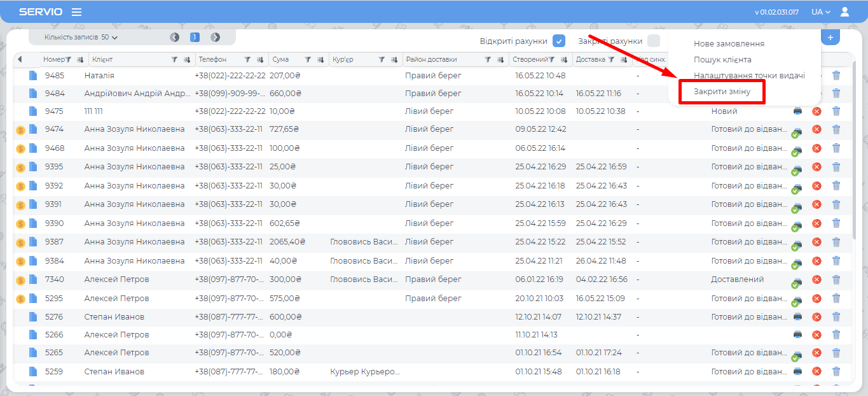Choose Закрити зміну menu item
This screenshot has width=868, height=396.
(x=722, y=92)
